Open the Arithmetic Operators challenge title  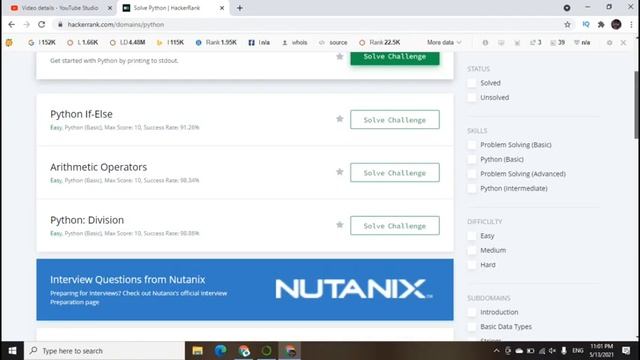coord(98,167)
